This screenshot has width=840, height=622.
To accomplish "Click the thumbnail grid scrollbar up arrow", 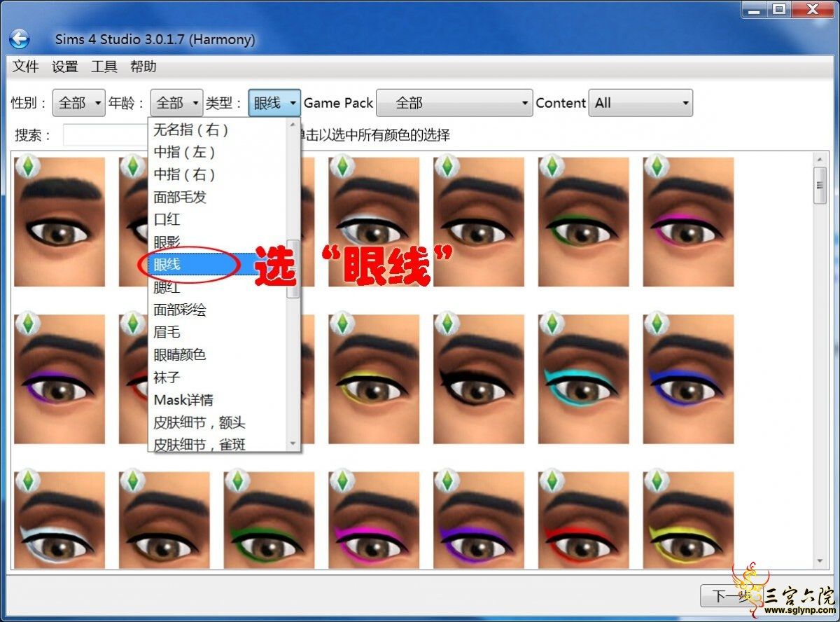I will [820, 158].
